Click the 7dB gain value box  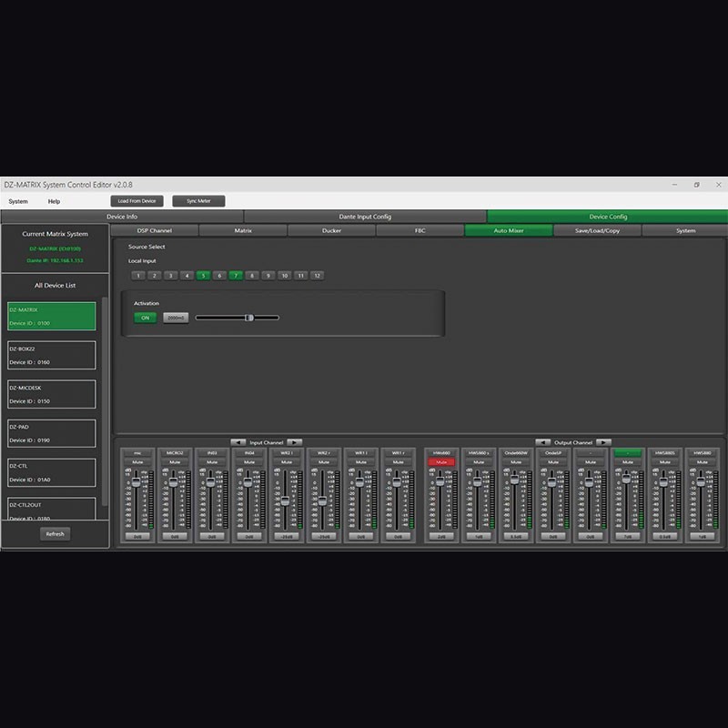[x=628, y=537]
